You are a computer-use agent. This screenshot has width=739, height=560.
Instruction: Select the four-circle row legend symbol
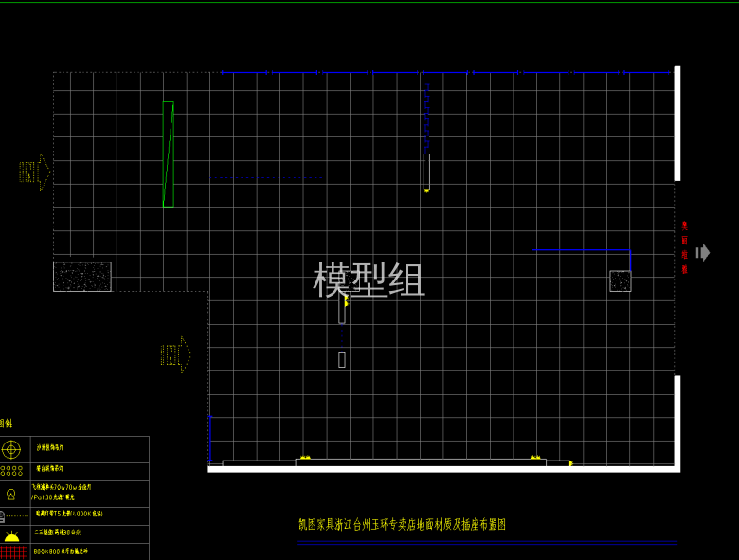pos(11,469)
